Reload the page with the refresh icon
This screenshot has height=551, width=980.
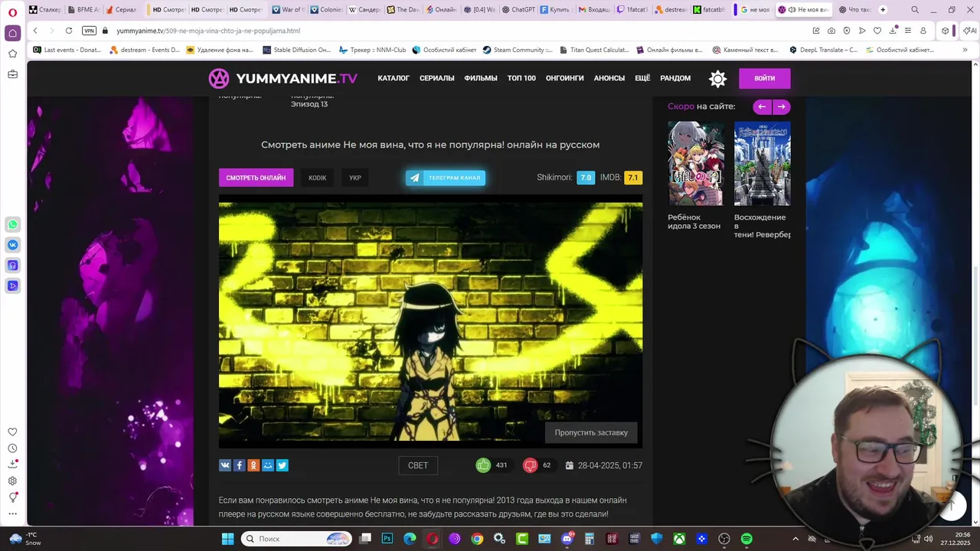point(69,31)
